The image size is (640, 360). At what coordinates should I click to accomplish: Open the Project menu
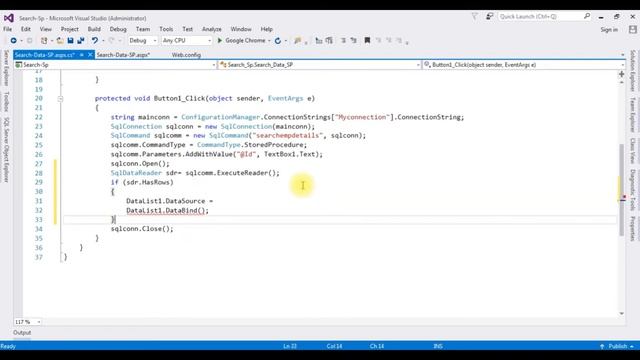pyautogui.click(x=69, y=29)
